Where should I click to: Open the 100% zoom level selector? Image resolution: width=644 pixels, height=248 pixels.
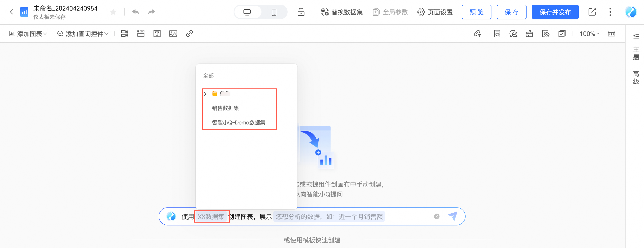coord(589,34)
